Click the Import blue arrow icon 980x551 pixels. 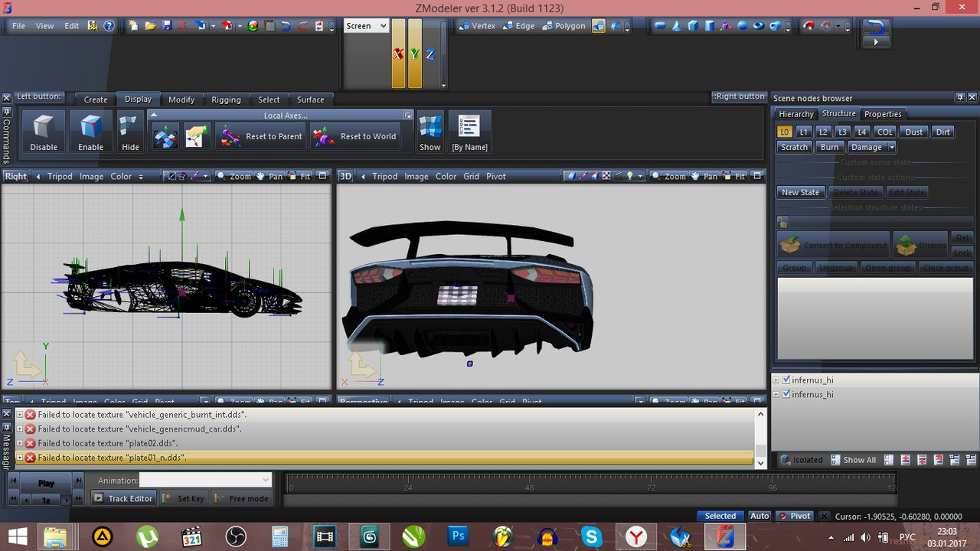[x=201, y=25]
